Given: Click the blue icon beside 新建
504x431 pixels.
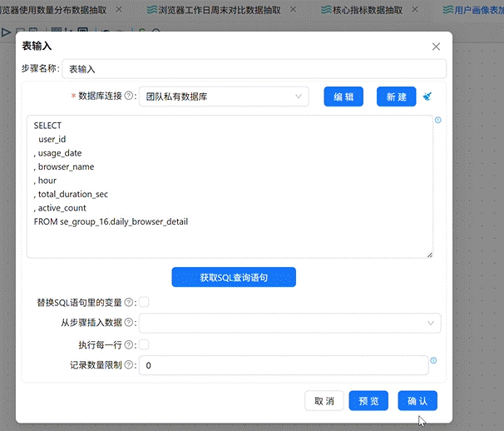Looking at the screenshot, I should coord(427,97).
